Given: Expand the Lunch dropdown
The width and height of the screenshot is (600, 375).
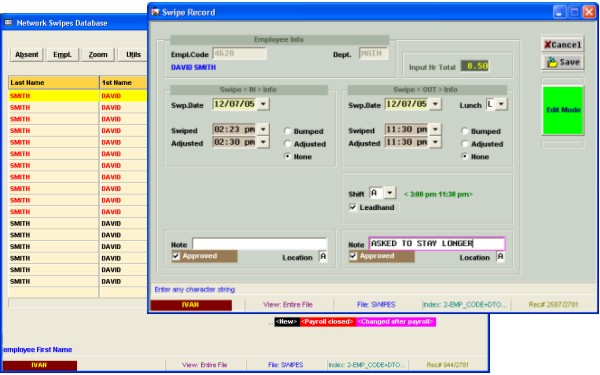Looking at the screenshot, I should [x=501, y=104].
